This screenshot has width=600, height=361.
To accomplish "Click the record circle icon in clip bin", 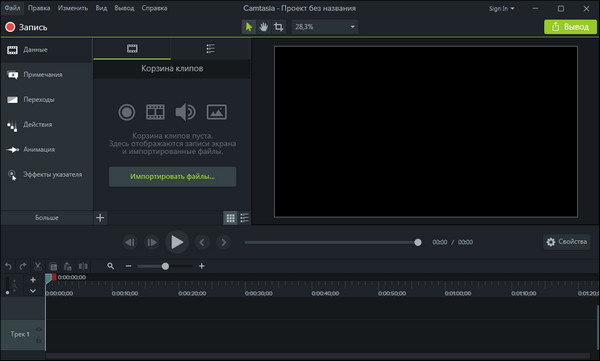I will click(127, 112).
